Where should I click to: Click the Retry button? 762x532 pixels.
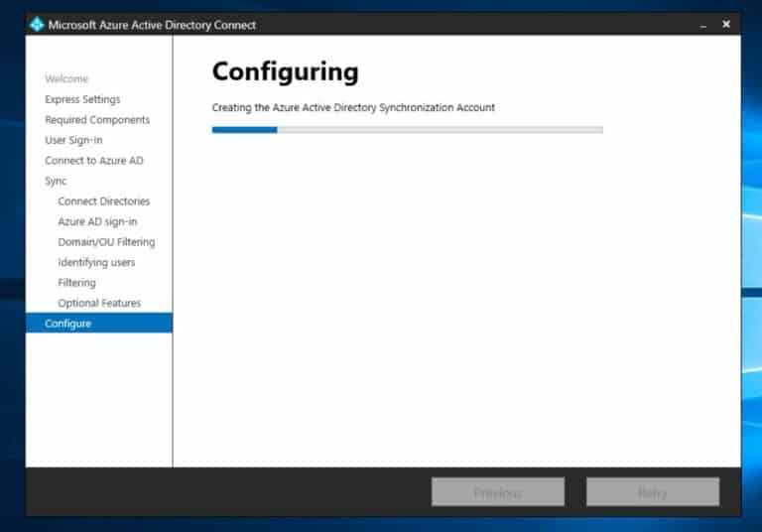653,491
